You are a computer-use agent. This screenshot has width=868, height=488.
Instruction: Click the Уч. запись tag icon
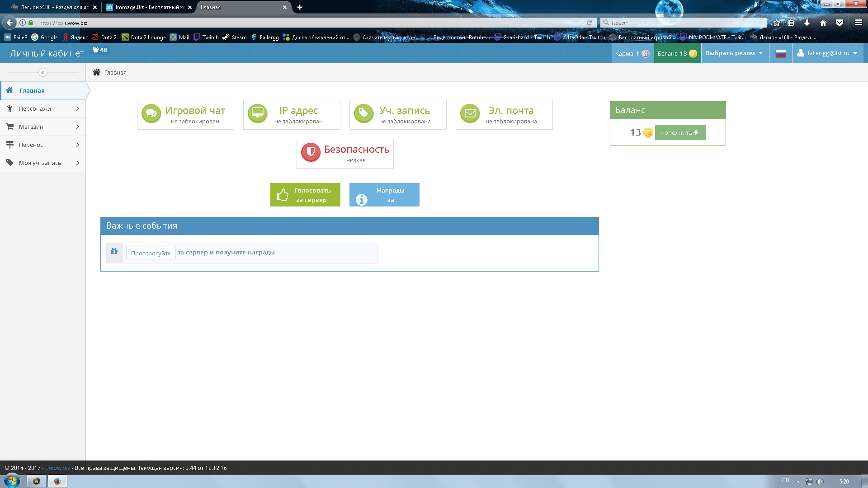(363, 113)
